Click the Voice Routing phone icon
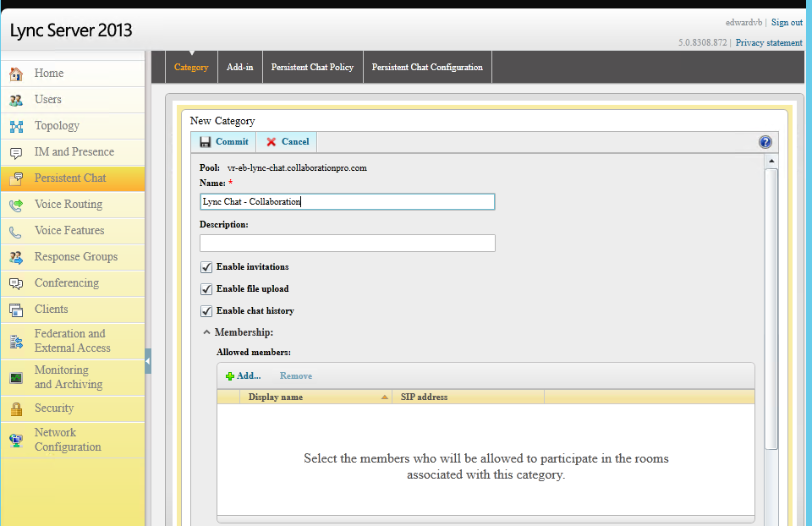This screenshot has width=812, height=526. tap(16, 205)
